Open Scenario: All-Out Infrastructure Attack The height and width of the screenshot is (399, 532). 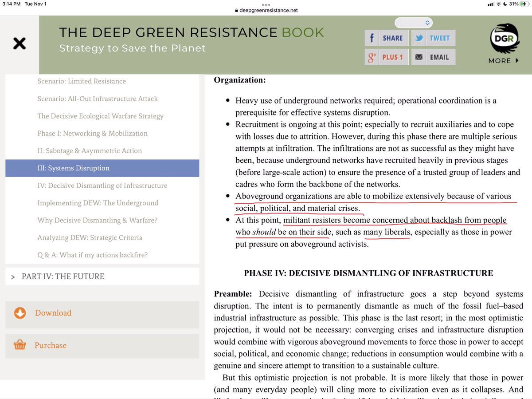pyautogui.click(x=98, y=99)
